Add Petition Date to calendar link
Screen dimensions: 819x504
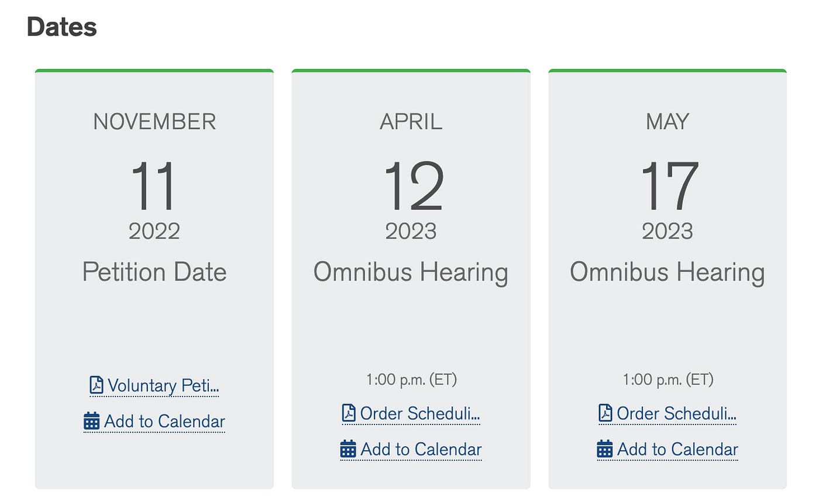click(164, 422)
